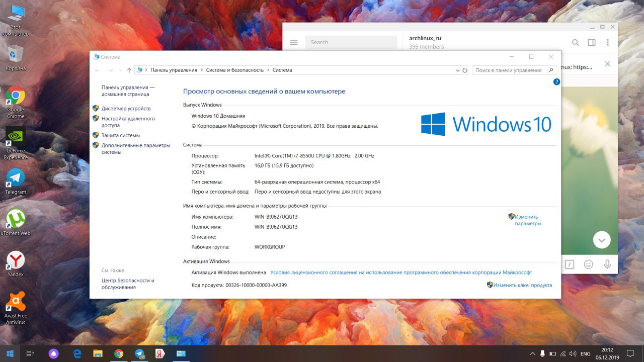Screen dimensions: 644x362
Task: Click Изменить параметры link
Action: 528,220
